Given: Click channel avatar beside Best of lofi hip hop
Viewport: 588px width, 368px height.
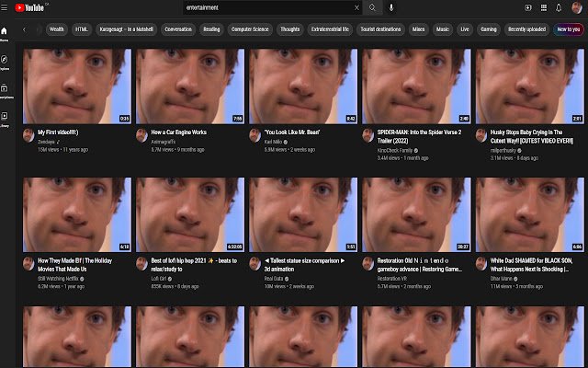Looking at the screenshot, I should pyautogui.click(x=141, y=264).
